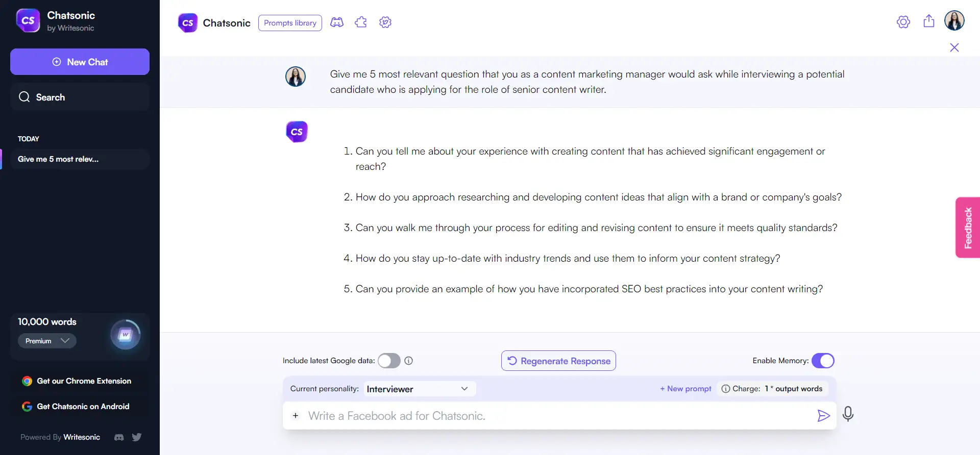980x455 pixels.
Task: Open the profile avatar menu at the top right
Action: [954, 21]
